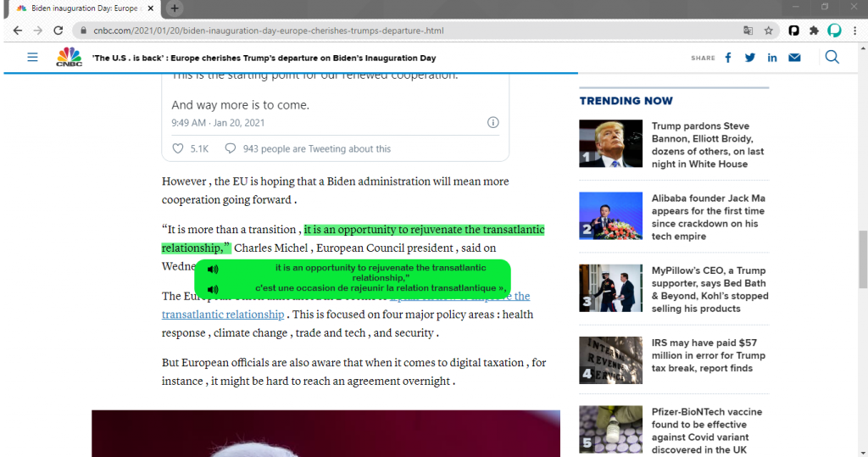Share article on Facebook

coord(728,58)
